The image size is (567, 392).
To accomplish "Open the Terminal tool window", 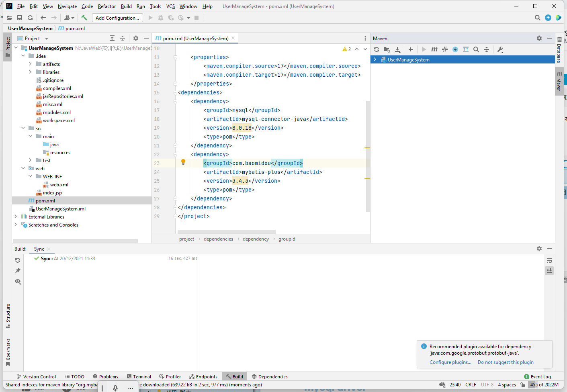I will pyautogui.click(x=139, y=377).
